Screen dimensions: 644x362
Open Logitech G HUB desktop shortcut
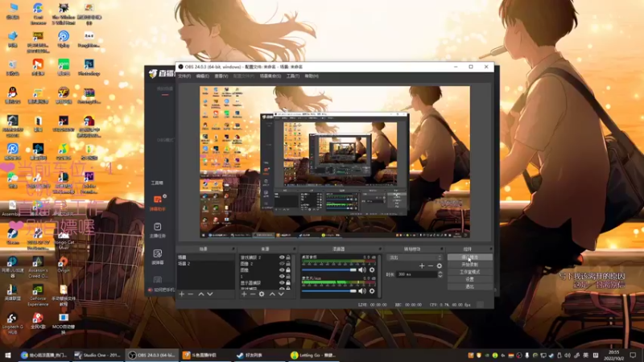click(12, 324)
